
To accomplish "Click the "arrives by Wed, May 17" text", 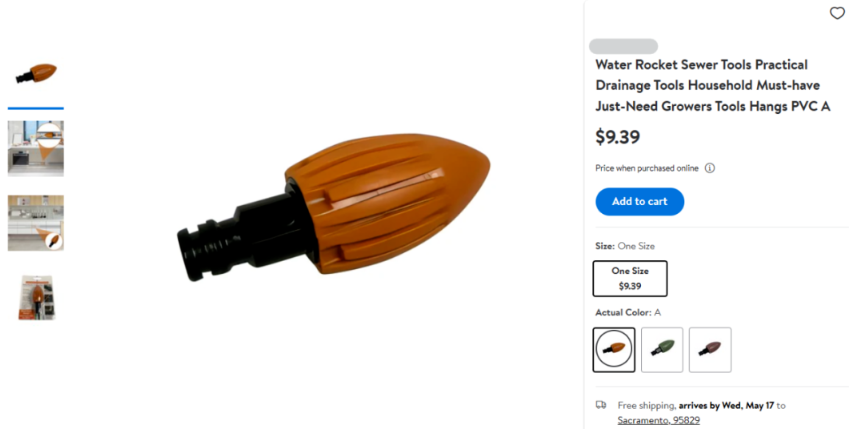I will point(726,405).
